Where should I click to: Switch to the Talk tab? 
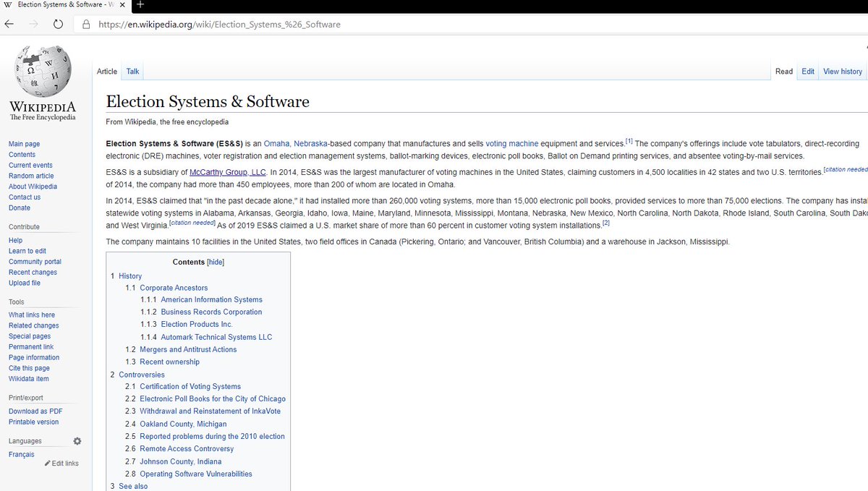(x=133, y=71)
